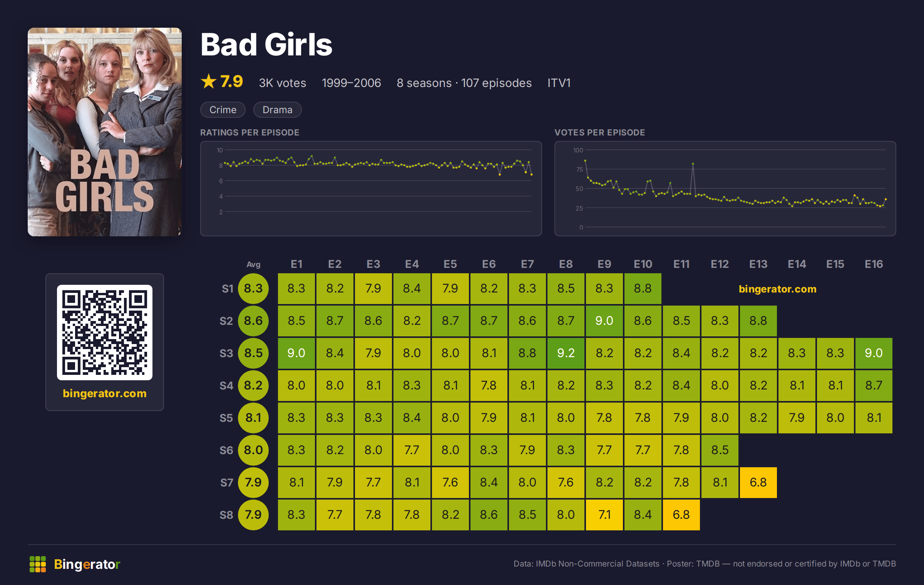Click the S5 average 8.1 circle
This screenshot has height=585, width=924.
253,418
